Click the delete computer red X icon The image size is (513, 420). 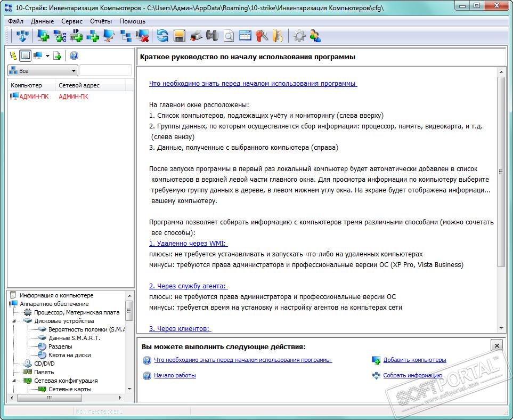(x=142, y=36)
